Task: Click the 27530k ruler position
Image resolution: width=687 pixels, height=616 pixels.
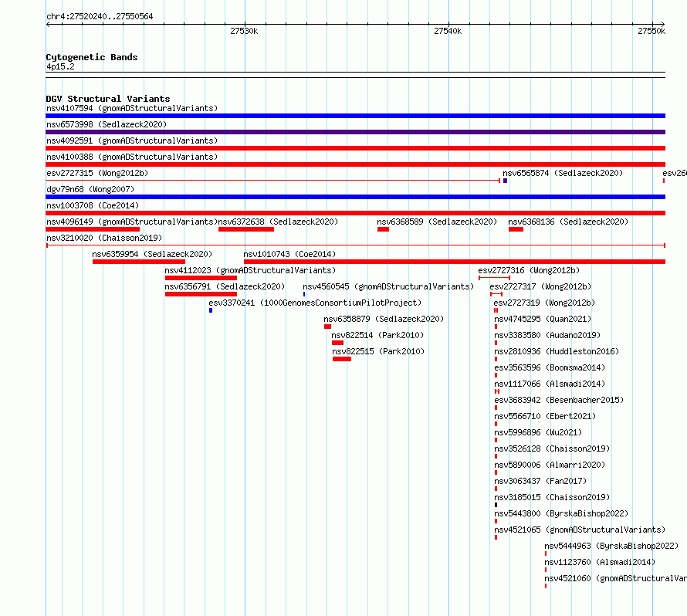Action: pos(244,31)
